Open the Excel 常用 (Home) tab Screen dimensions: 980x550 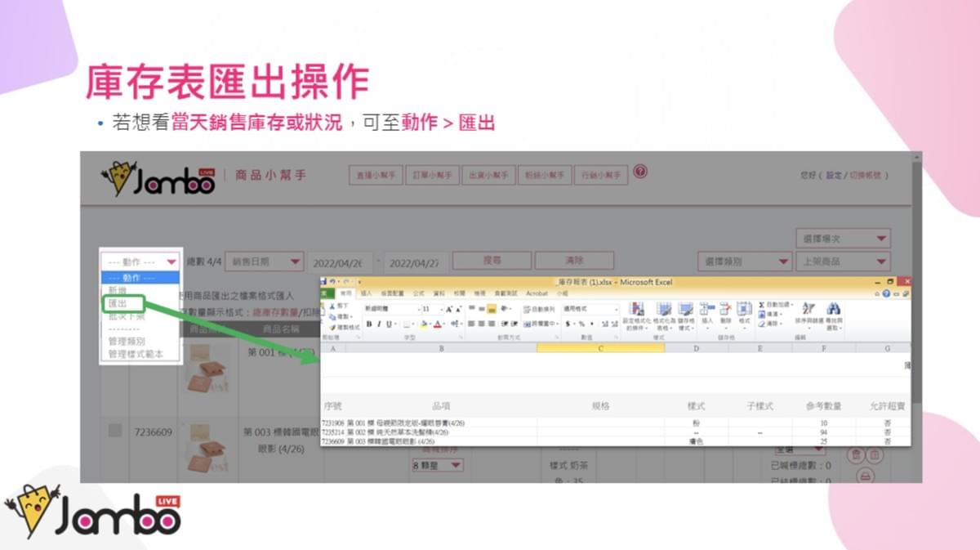tap(345, 293)
